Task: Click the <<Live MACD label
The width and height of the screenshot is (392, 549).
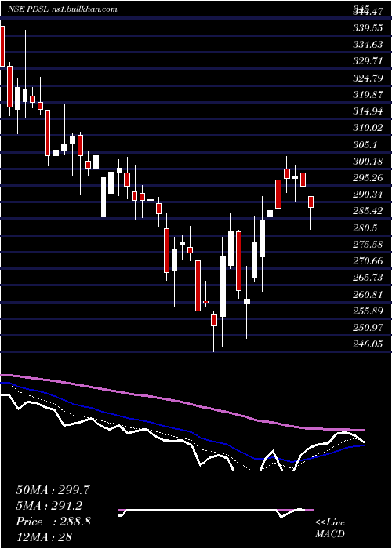Action: (x=330, y=529)
